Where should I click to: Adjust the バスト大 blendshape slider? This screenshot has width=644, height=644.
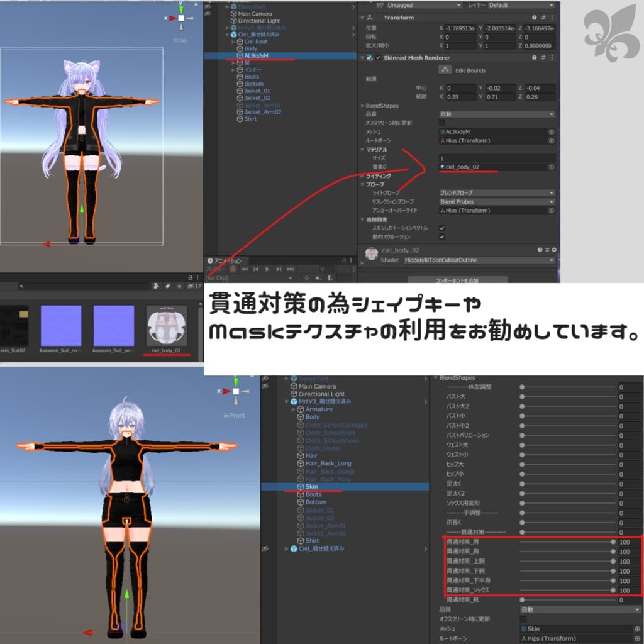point(567,397)
